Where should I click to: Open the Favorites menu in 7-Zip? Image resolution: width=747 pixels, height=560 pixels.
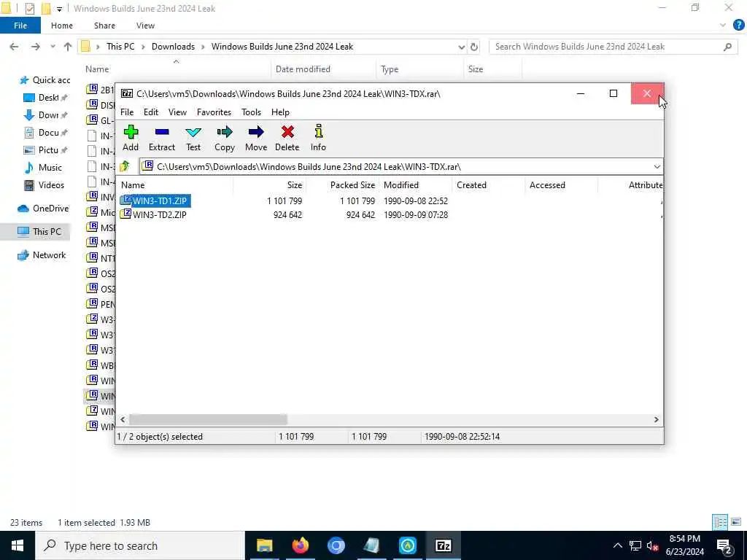tap(214, 112)
